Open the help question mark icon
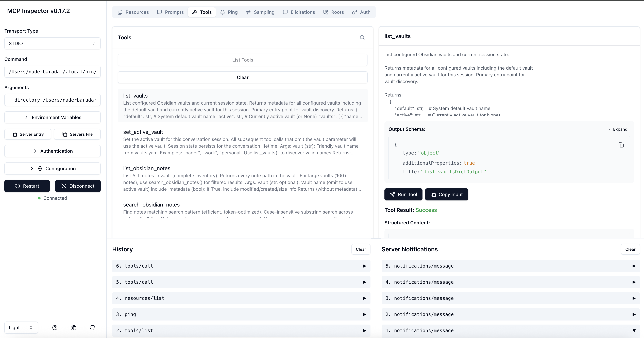This screenshot has width=644, height=338. click(x=55, y=328)
